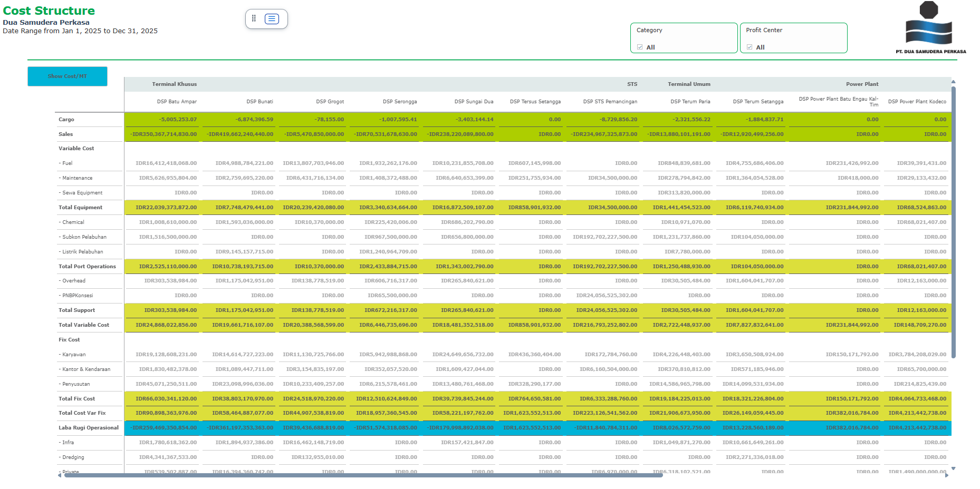This screenshot has height=489, width=980.
Task: Click the vertical scrollbar thumb
Action: 953,221
